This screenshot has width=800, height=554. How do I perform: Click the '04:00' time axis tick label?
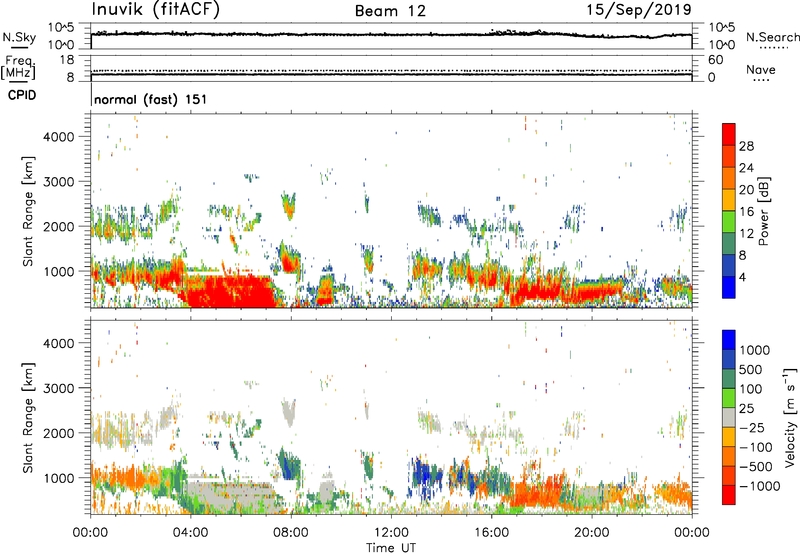click(x=190, y=533)
